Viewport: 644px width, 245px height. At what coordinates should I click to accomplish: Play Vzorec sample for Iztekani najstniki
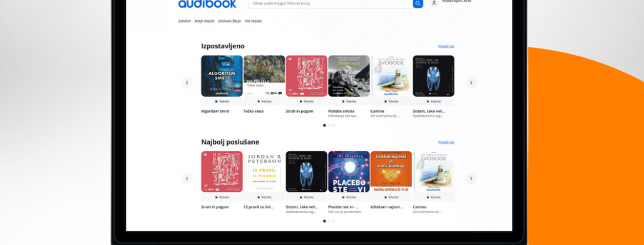391,197
